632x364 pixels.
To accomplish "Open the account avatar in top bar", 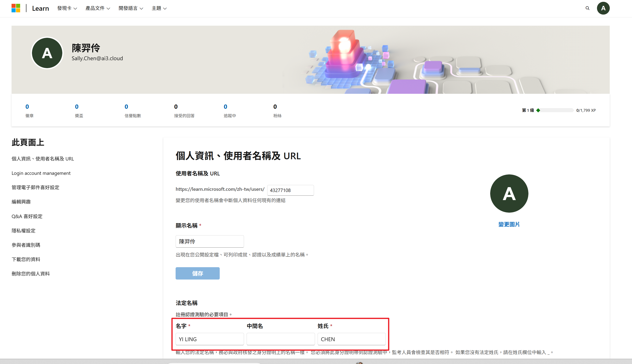I will (x=603, y=8).
